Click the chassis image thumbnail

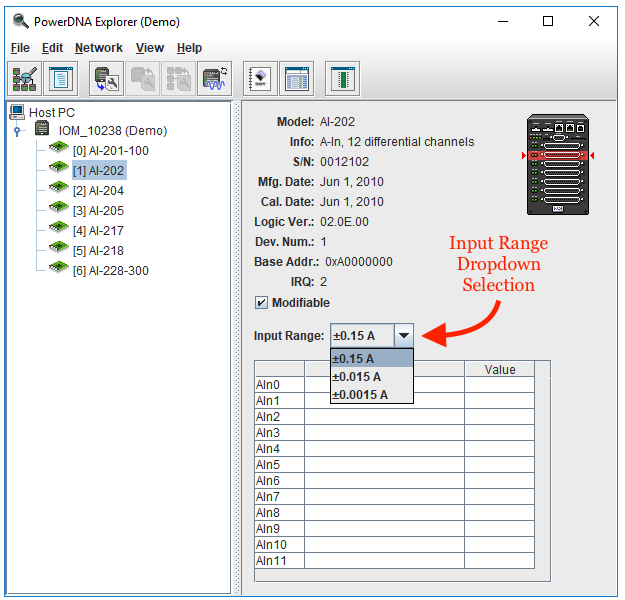(558, 164)
